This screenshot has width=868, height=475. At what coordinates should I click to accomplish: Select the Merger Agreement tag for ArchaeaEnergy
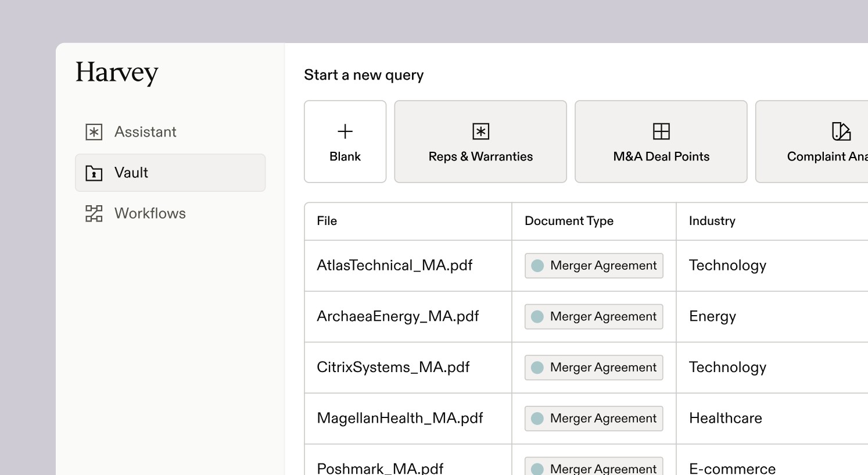pos(593,317)
